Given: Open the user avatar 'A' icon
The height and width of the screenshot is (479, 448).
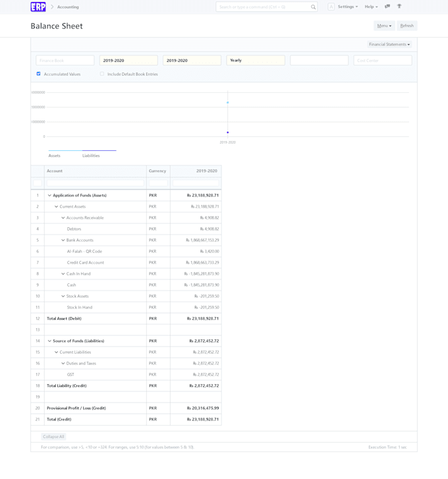Looking at the screenshot, I should [331, 7].
